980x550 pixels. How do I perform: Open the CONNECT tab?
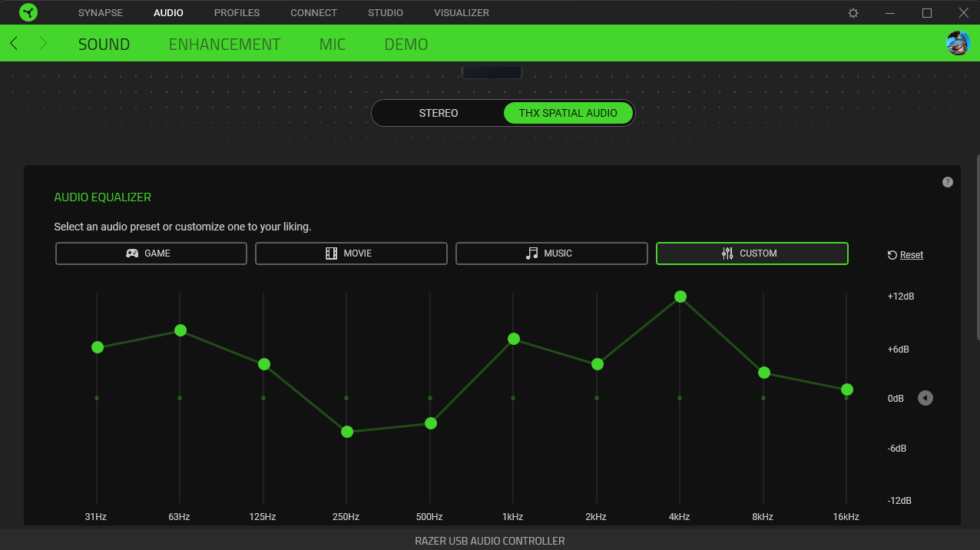(x=313, y=13)
